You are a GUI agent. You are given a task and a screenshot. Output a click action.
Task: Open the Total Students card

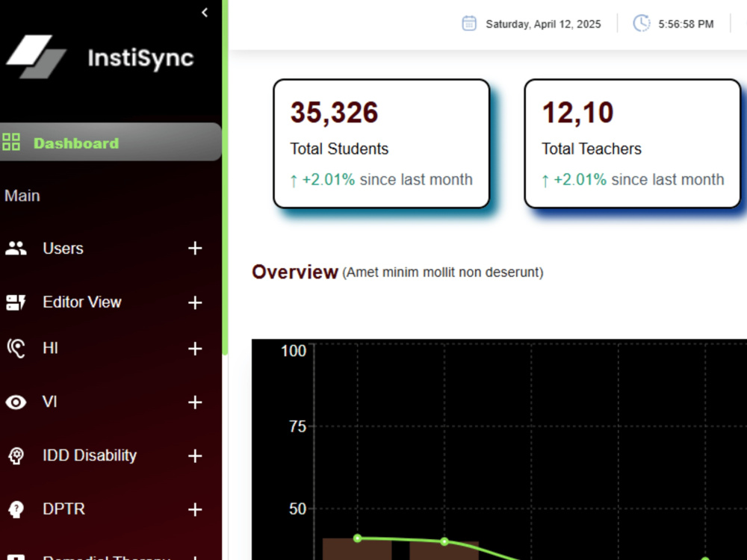tap(381, 143)
